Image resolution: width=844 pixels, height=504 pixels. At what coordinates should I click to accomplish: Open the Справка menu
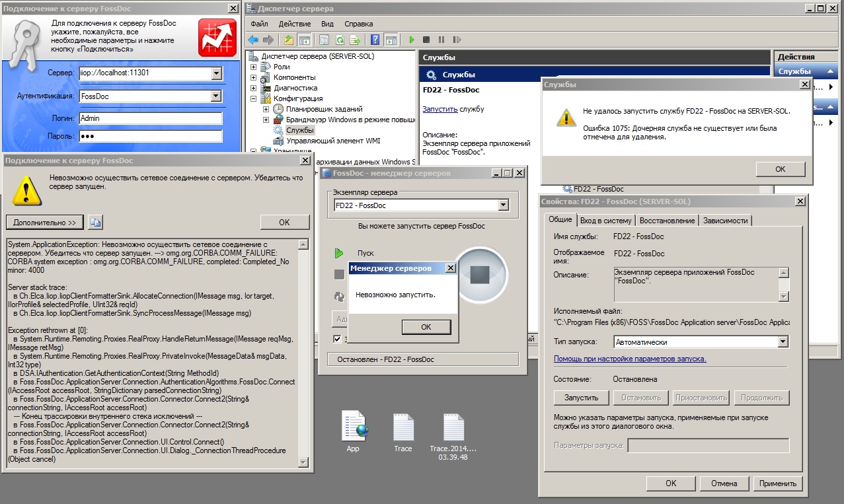[359, 24]
